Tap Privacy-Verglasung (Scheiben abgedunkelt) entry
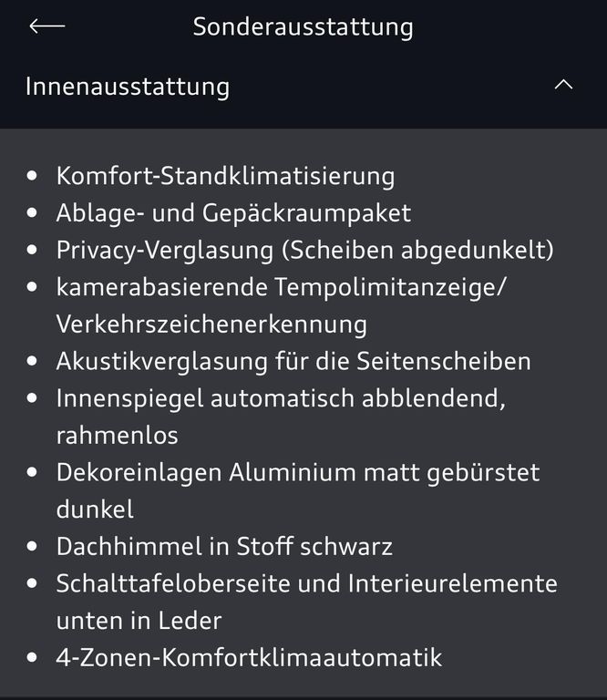This screenshot has height=700, width=607. point(304,251)
